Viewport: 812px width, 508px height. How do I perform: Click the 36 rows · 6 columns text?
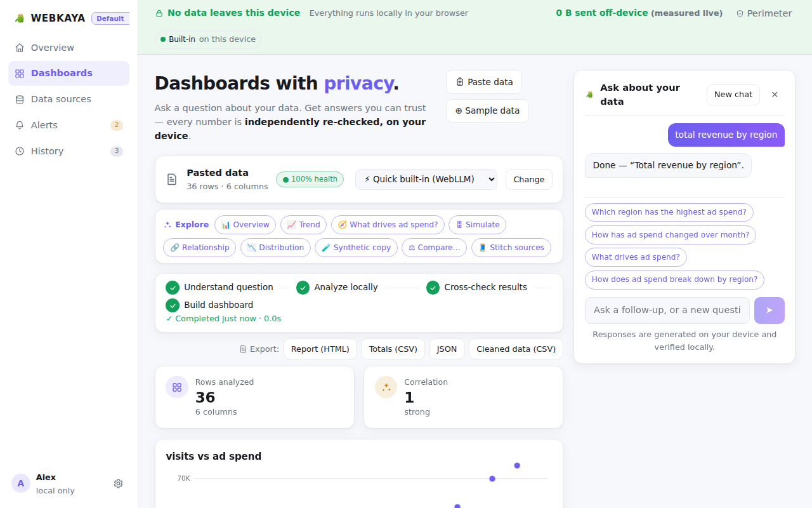[227, 187]
